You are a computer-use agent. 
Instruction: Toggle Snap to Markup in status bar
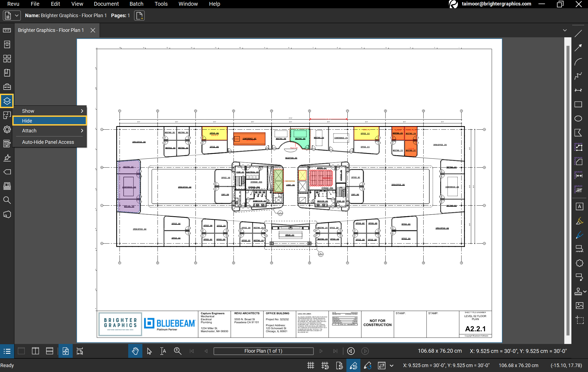(x=353, y=365)
